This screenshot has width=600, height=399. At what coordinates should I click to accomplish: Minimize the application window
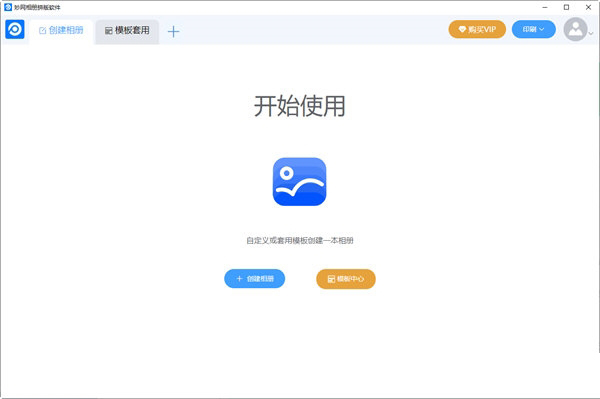(x=545, y=7)
